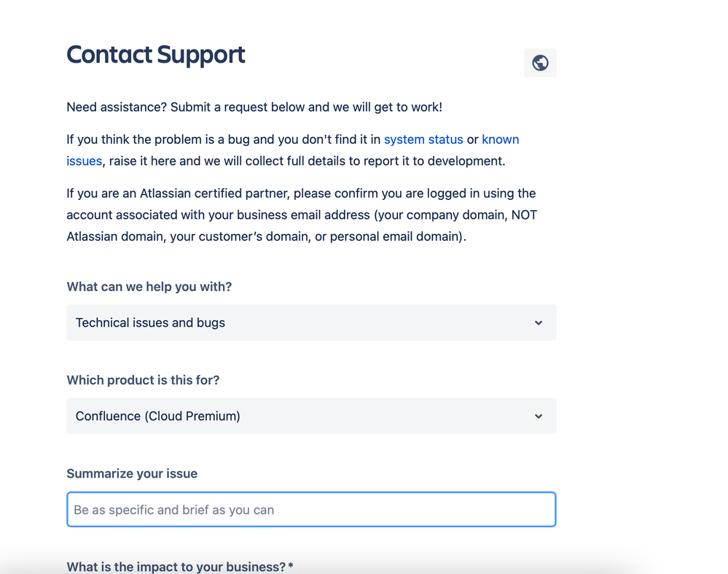
Task: Select the 'Technical issues and bugs' value text
Action: (150, 322)
